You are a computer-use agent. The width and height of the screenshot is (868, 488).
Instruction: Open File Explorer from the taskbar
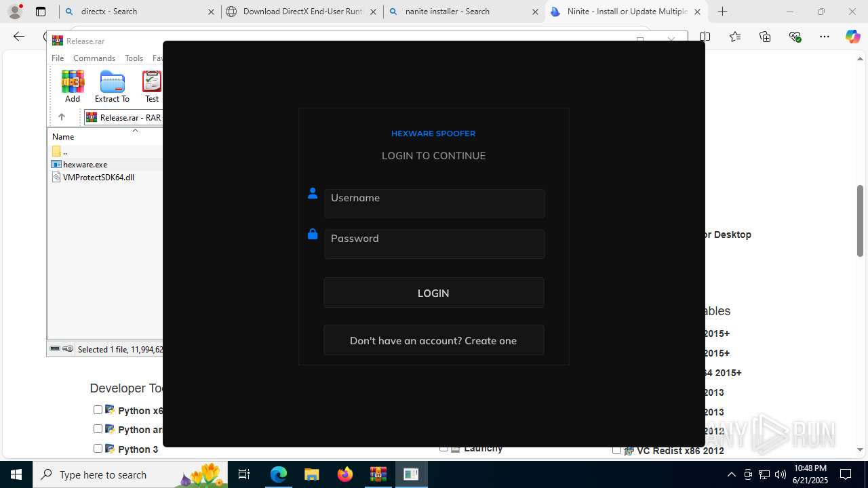coord(311,474)
